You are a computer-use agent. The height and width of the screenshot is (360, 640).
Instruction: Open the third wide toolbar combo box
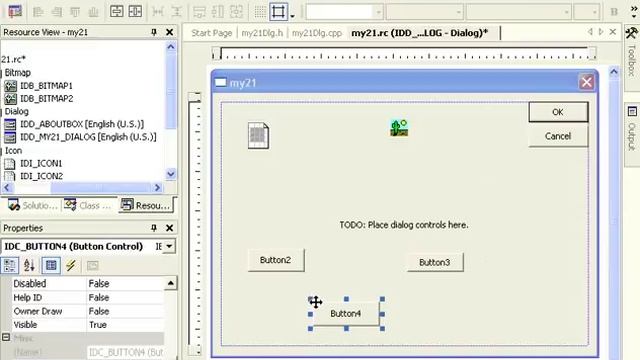click(x=566, y=12)
